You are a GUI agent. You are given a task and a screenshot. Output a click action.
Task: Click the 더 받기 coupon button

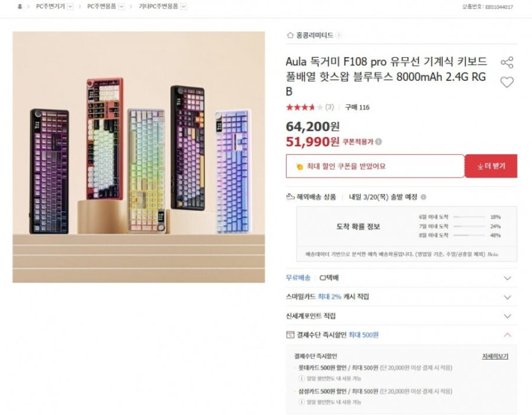pos(491,166)
